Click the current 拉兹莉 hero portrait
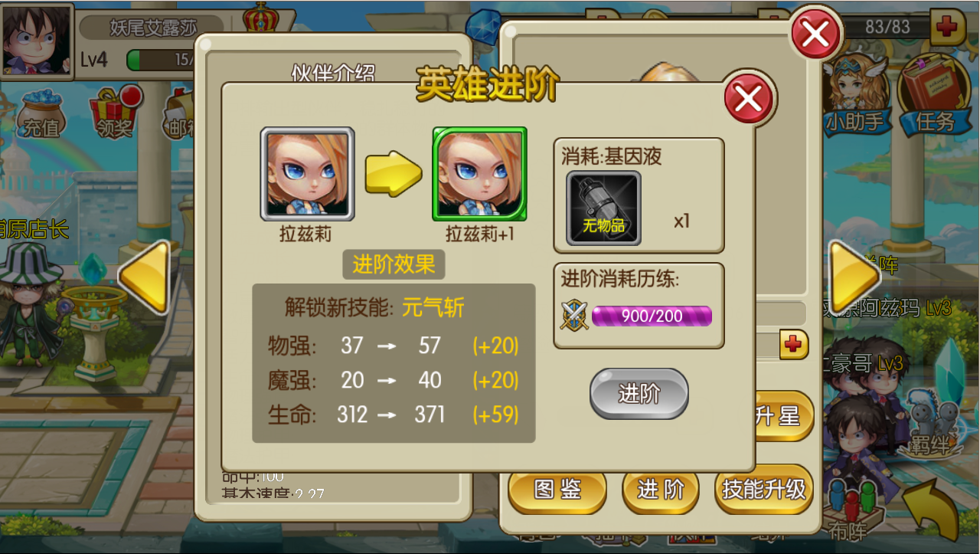The width and height of the screenshot is (980, 554). (308, 174)
